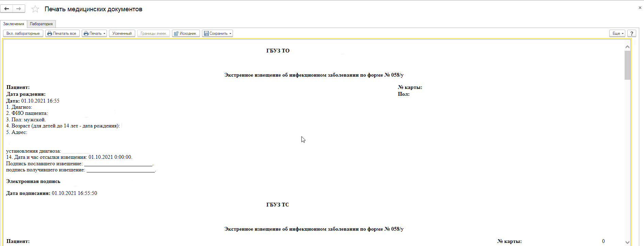Click the second № карты: label at bottom
The width and height of the screenshot is (644, 246).
(x=509, y=241)
